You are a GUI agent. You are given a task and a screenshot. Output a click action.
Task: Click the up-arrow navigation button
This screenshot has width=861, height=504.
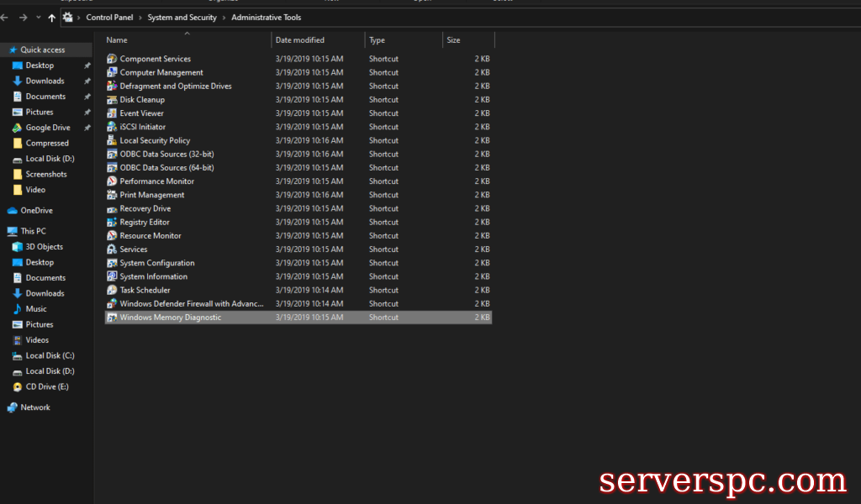click(x=51, y=18)
